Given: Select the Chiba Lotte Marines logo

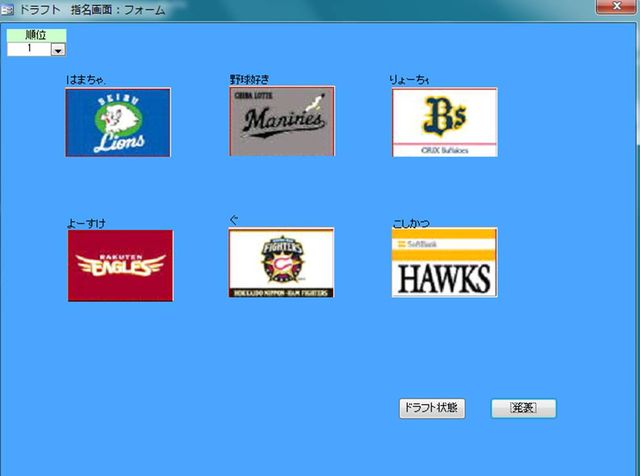Looking at the screenshot, I should (x=282, y=121).
